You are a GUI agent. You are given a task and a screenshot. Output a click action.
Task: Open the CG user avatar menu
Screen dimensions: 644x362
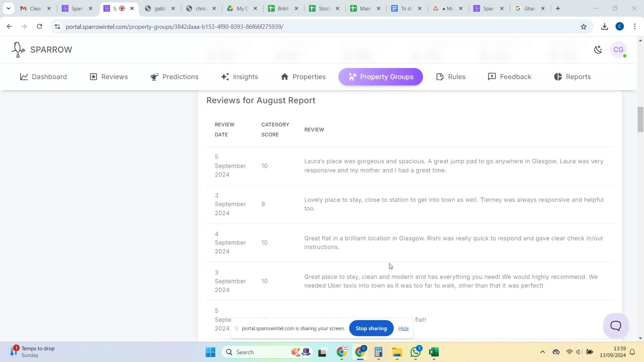618,50
